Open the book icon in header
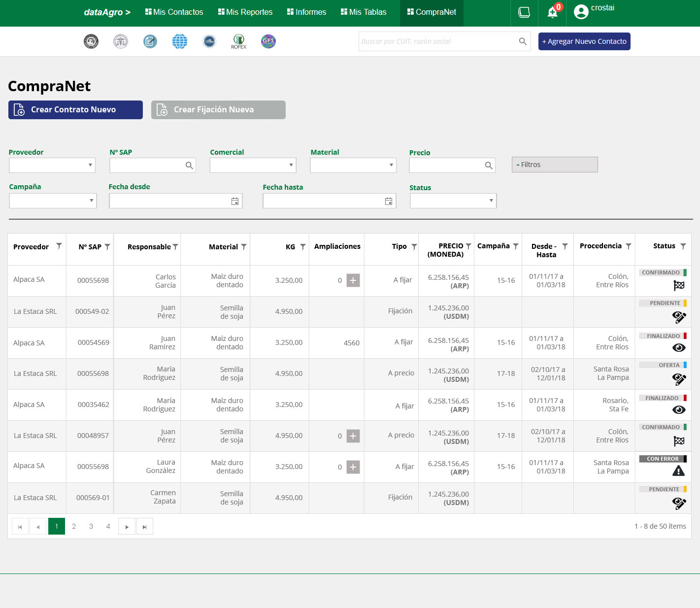This screenshot has height=608, width=700. (x=524, y=12)
